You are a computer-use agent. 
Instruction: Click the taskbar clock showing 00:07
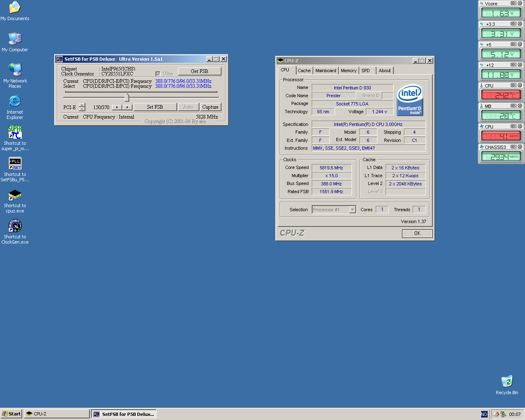(515, 414)
